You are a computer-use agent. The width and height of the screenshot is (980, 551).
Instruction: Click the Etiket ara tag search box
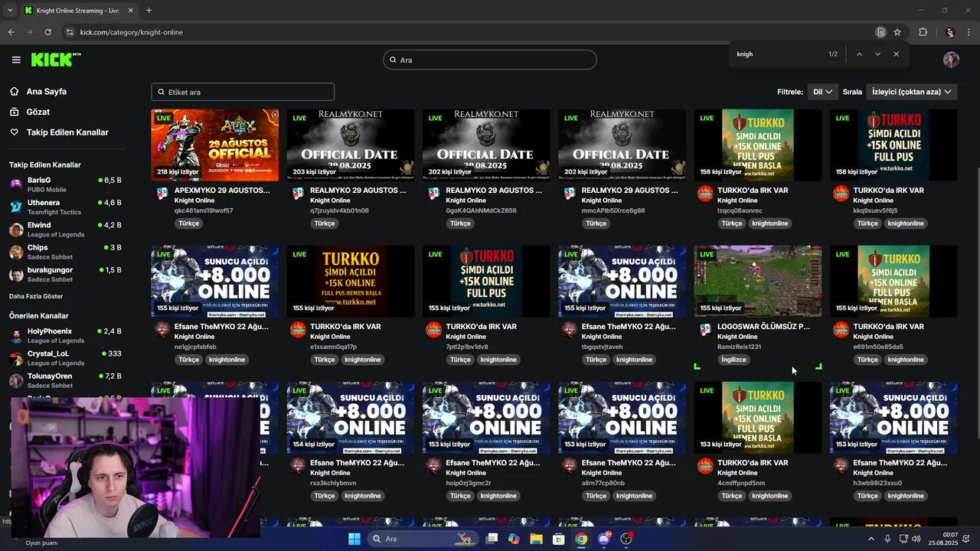point(243,92)
